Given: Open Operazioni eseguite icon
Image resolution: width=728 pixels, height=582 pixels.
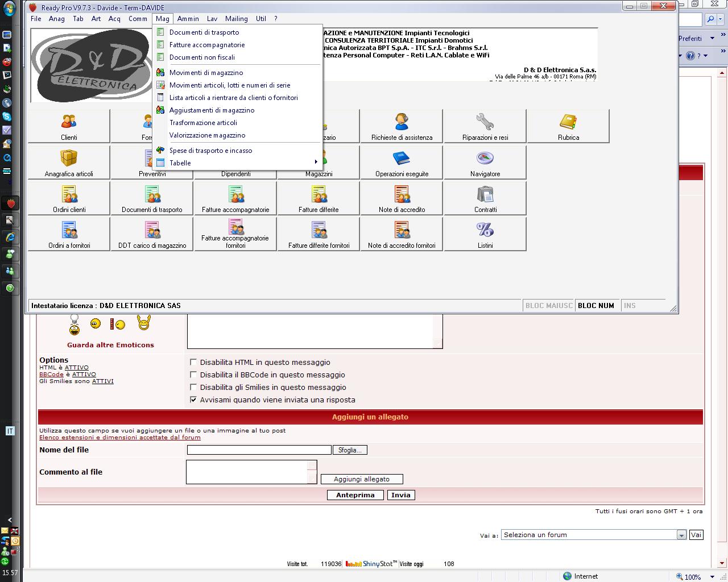Looking at the screenshot, I should 402,163.
